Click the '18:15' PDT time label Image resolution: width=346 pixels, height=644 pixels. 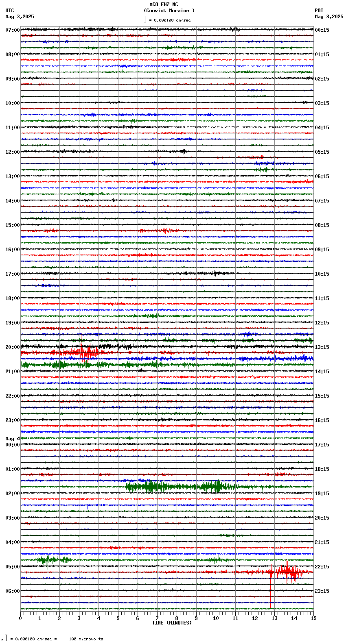[x=322, y=469]
